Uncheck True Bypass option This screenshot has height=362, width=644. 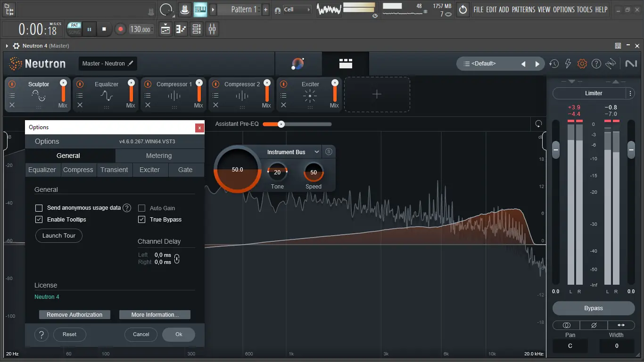141,220
